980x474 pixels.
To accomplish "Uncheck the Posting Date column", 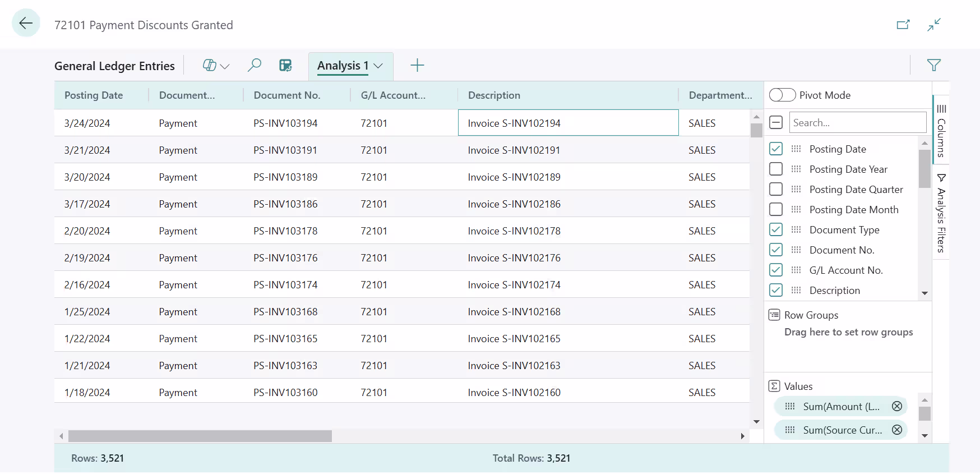I will pyautogui.click(x=776, y=149).
